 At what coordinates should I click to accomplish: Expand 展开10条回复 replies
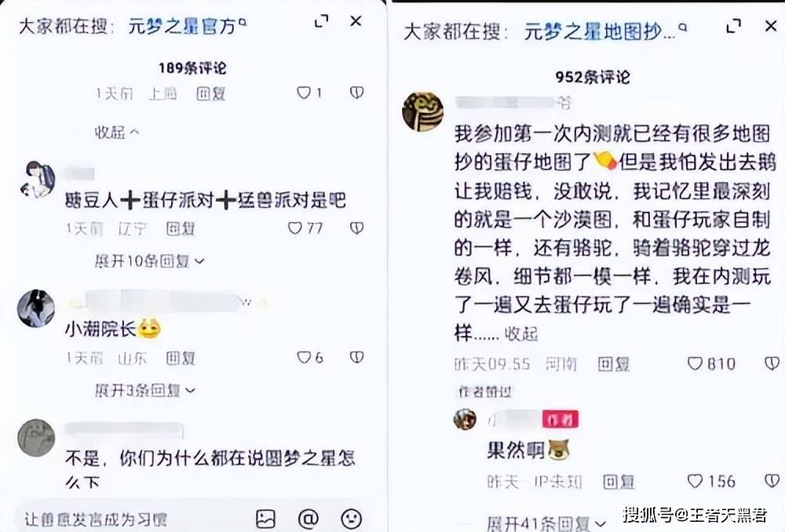point(150,261)
